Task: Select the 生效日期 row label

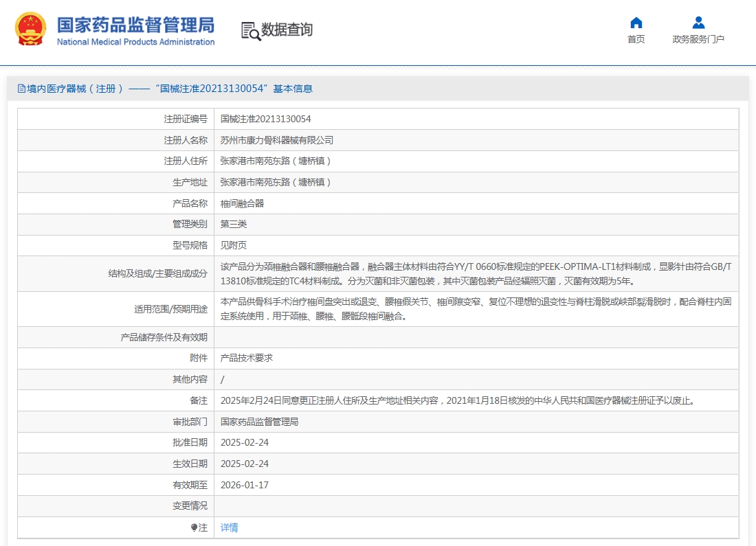Action: click(190, 464)
